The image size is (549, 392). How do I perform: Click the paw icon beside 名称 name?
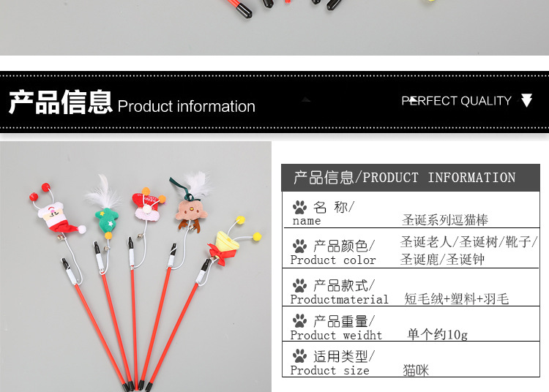pos(299,207)
